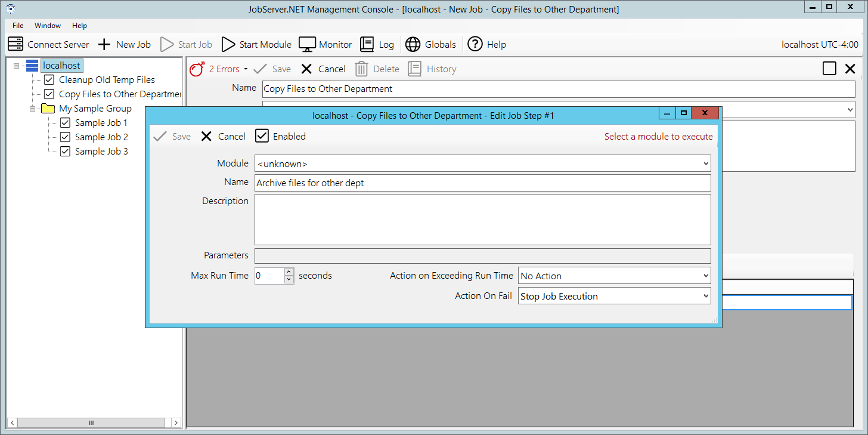Cancel the new job in the editor toolbar

pos(323,69)
